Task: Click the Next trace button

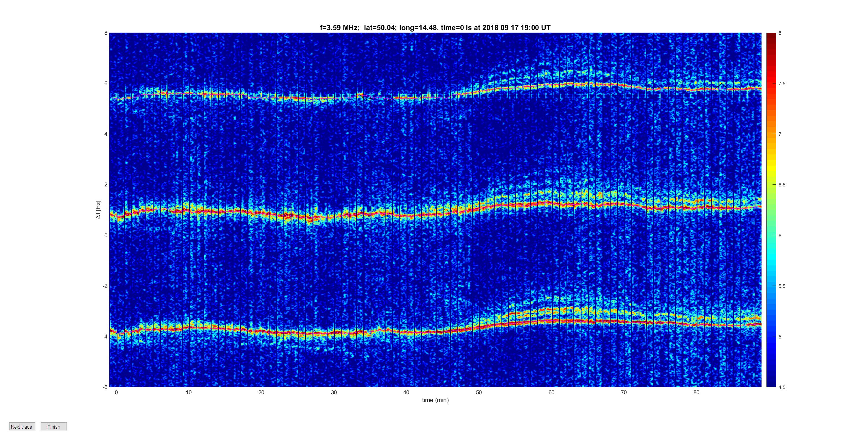Action: [22, 427]
